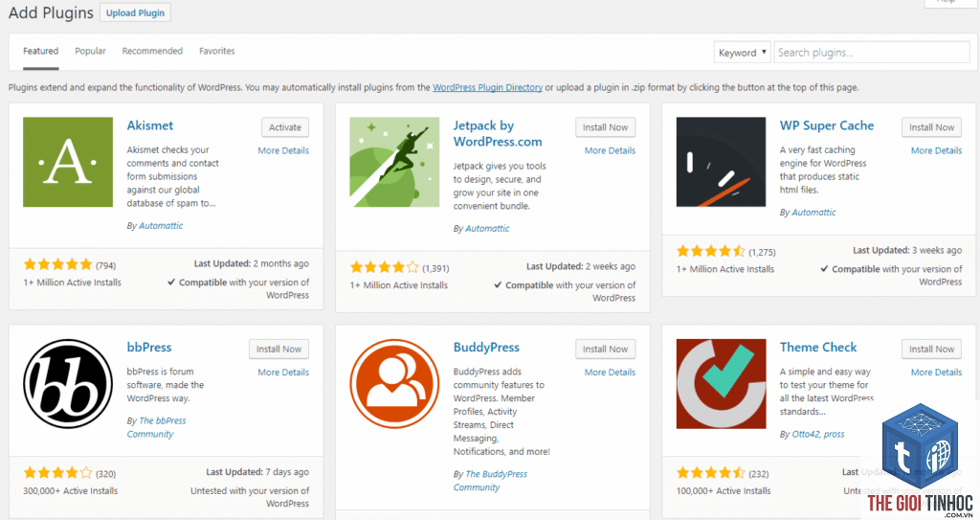Open More Details for bbPress
The height and width of the screenshot is (520, 980).
coord(283,372)
